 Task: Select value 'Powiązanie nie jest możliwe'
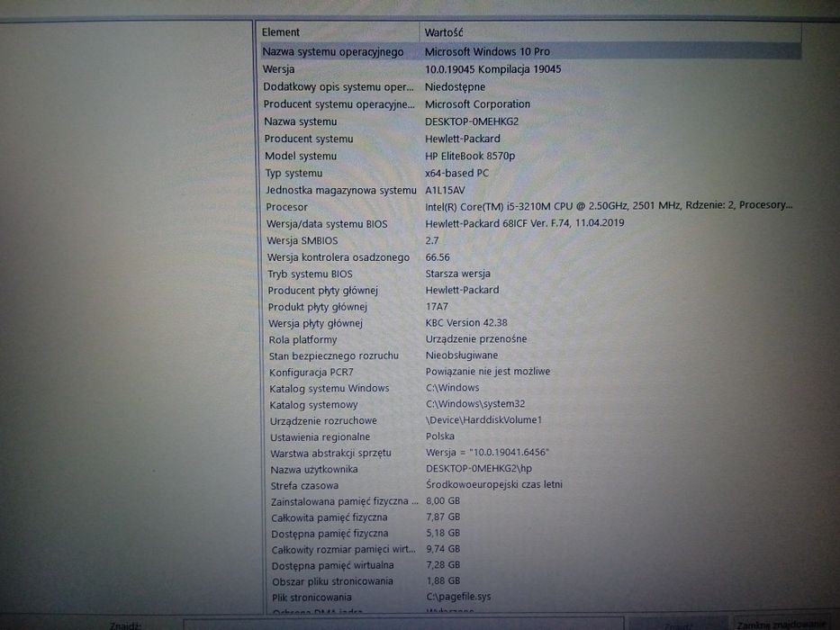click(487, 371)
